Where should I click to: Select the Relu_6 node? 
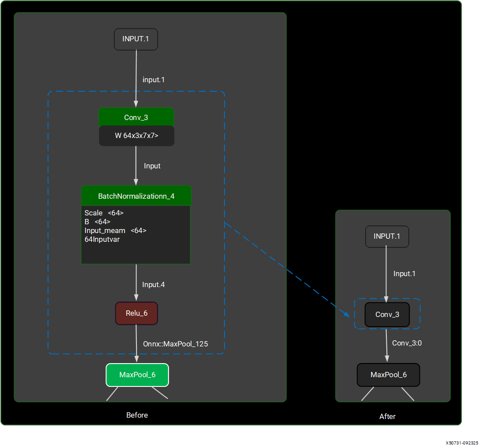point(136,313)
